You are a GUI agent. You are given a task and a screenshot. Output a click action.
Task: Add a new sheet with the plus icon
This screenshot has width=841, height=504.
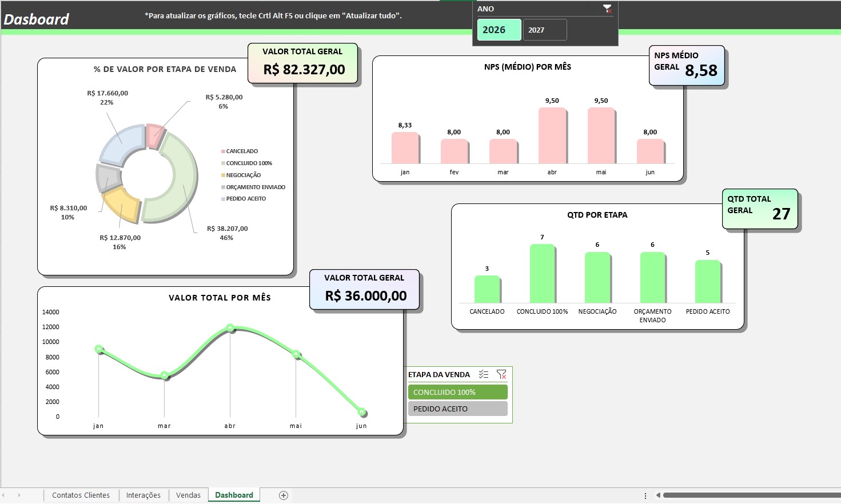tap(284, 495)
